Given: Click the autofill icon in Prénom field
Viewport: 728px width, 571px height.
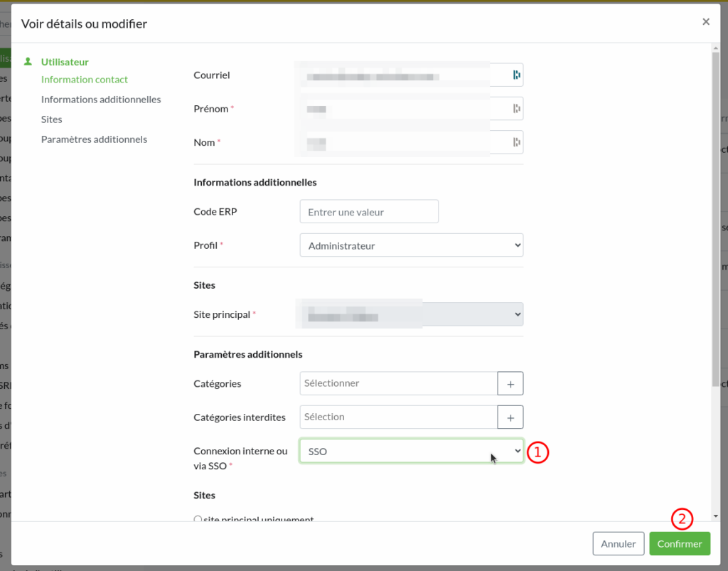Looking at the screenshot, I should pos(517,109).
